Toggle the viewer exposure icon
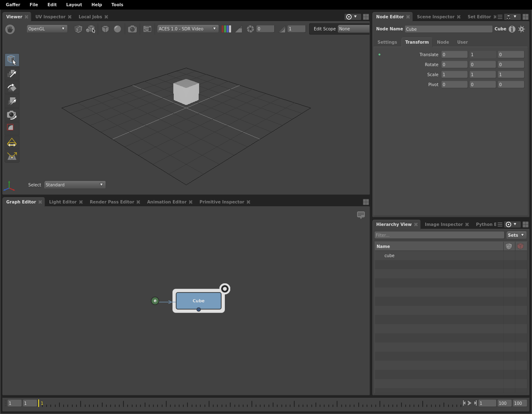Image resolution: width=532 pixels, height=414 pixels. pos(250,29)
